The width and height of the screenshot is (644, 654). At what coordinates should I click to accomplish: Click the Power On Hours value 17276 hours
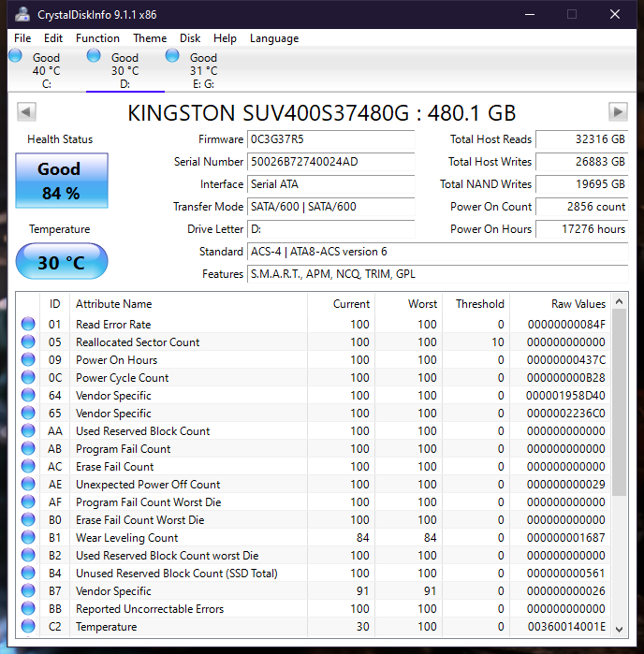pos(582,229)
